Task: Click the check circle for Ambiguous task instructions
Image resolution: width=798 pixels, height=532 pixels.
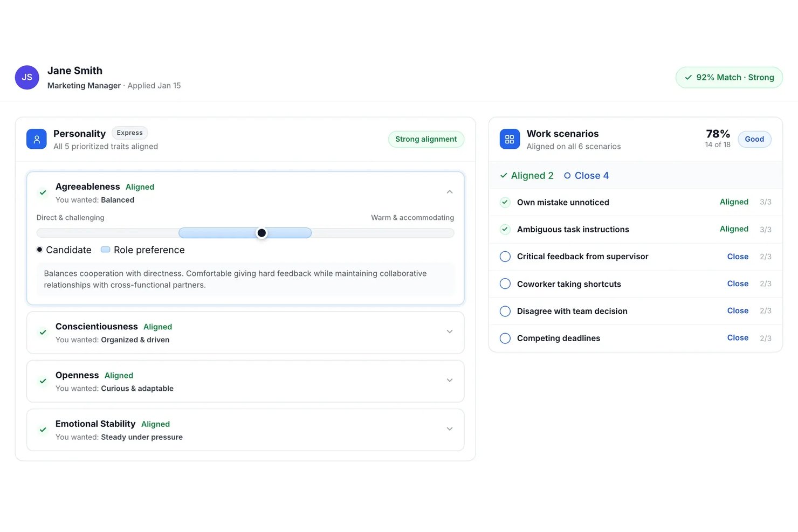Action: coord(505,229)
